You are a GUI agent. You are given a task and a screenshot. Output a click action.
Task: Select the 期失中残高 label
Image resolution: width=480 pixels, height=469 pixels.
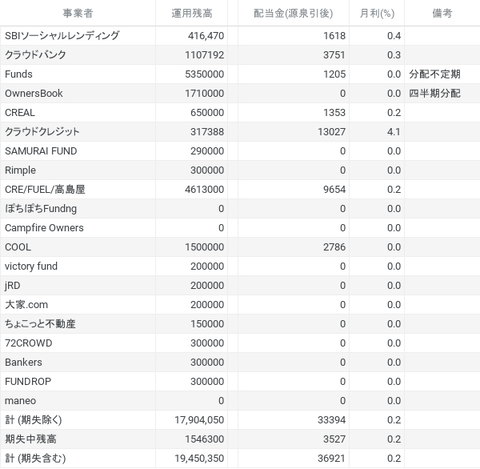point(30,439)
